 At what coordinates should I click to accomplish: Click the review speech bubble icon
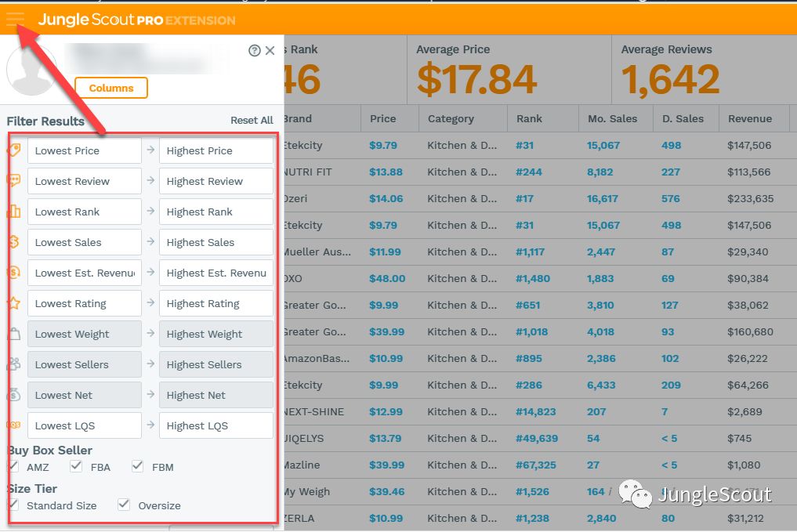point(14,181)
